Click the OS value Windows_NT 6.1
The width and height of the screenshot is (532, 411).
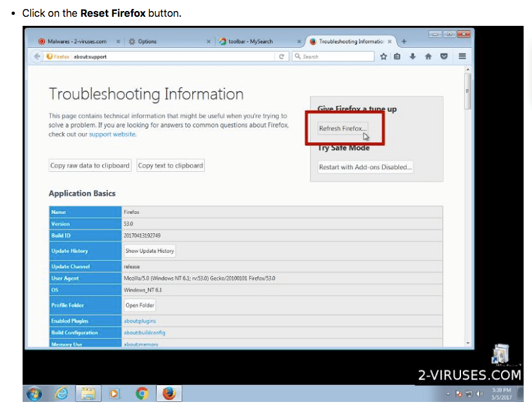coord(143,290)
